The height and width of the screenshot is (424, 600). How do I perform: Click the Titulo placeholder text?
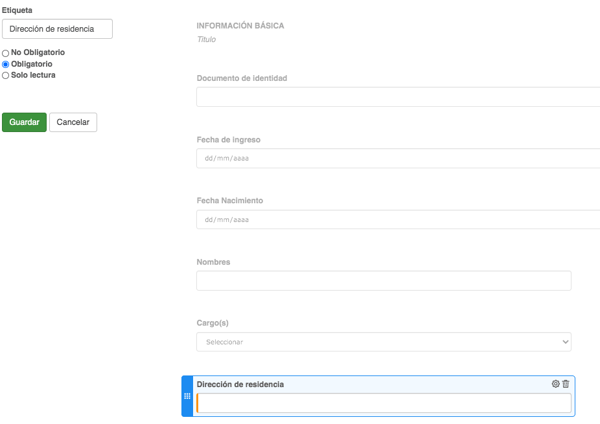207,39
